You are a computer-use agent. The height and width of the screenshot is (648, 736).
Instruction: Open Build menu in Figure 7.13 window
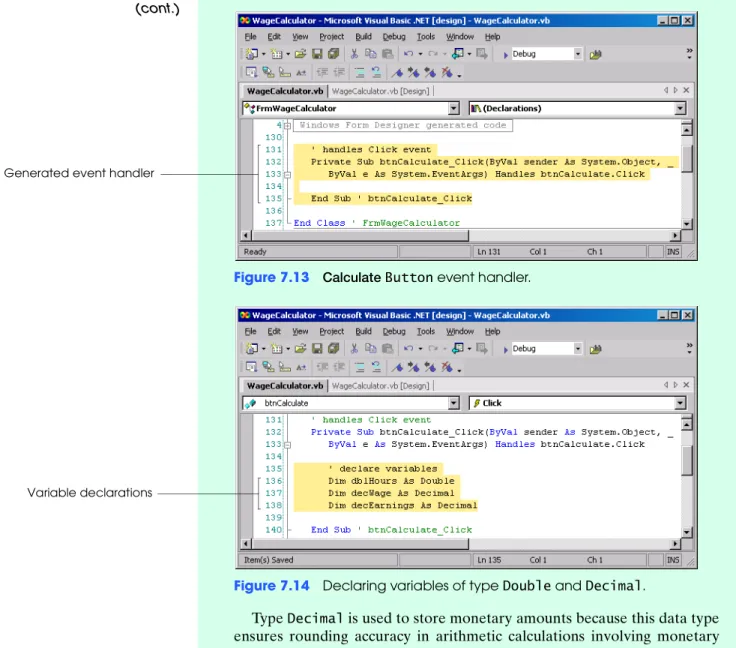pyautogui.click(x=363, y=37)
